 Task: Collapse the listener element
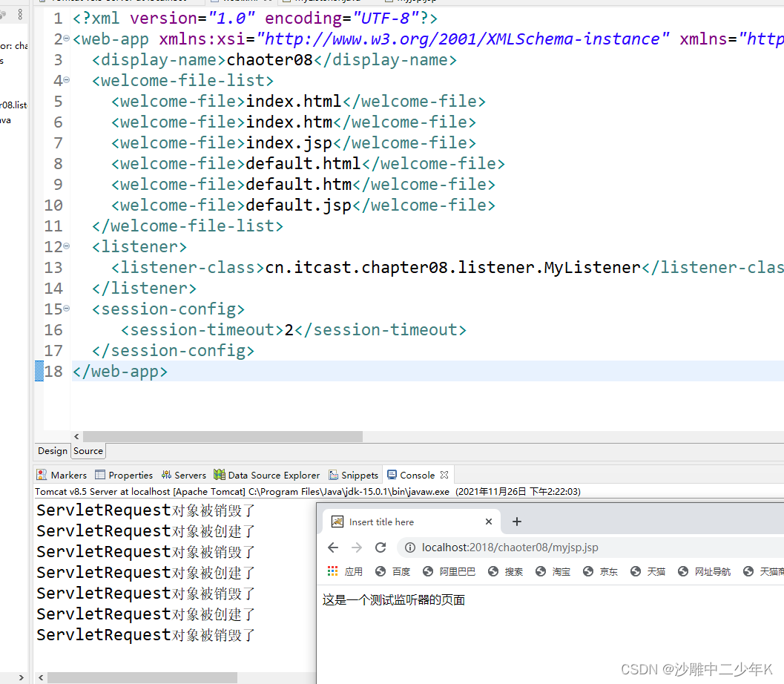pos(66,246)
